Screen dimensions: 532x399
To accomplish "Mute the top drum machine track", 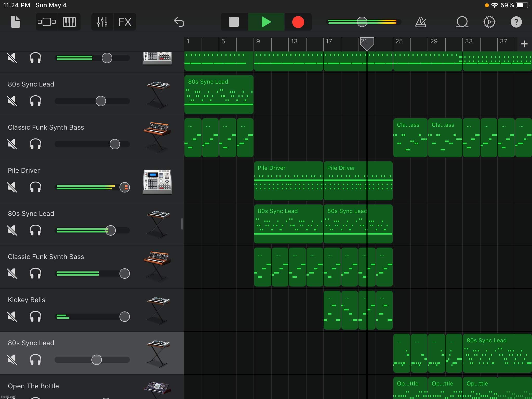I will coord(12,58).
